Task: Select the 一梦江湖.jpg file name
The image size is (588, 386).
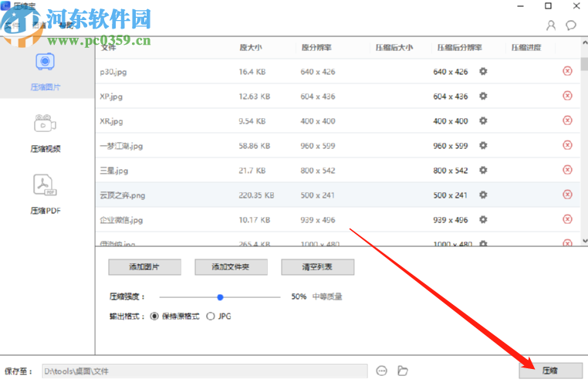Action: click(x=121, y=146)
